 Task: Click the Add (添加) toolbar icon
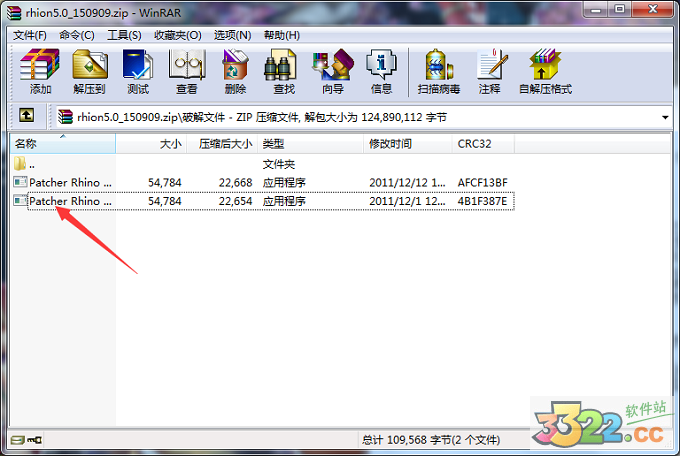40,71
